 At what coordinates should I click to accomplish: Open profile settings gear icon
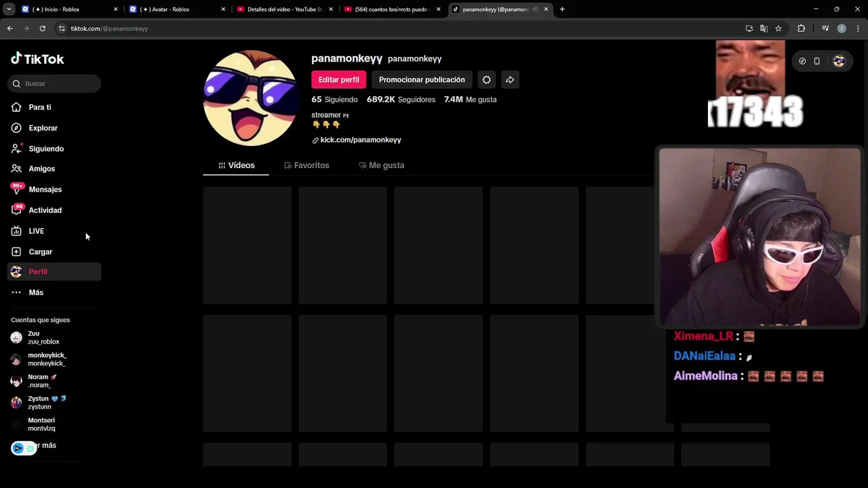[x=486, y=79]
